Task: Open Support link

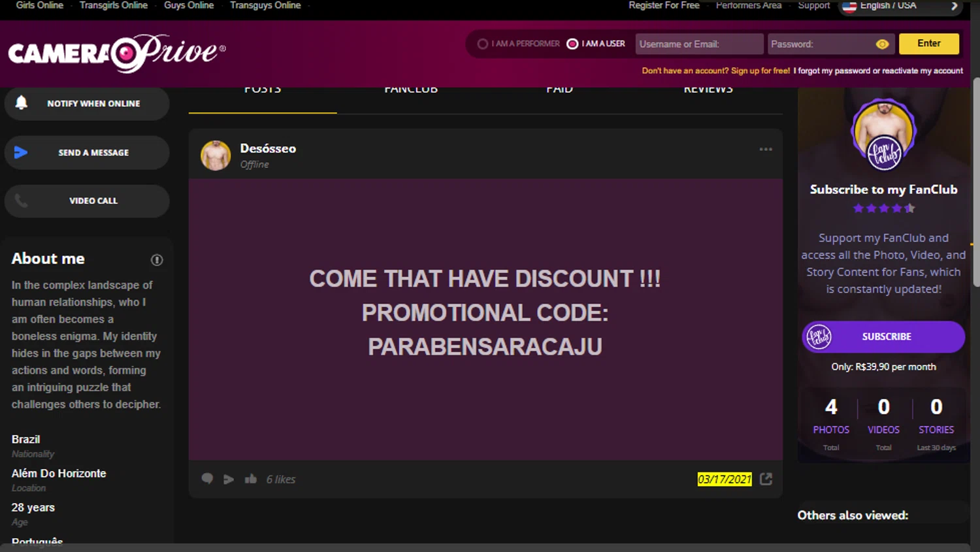Action: coord(813,5)
